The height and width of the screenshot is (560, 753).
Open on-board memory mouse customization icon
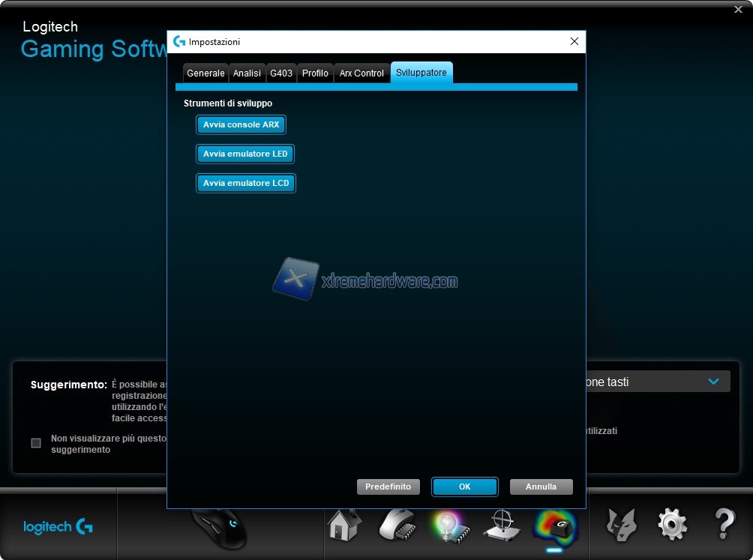(397, 525)
